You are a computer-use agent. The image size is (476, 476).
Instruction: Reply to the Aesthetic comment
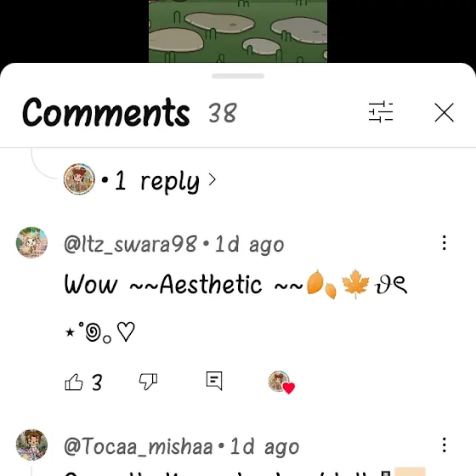pyautogui.click(x=214, y=381)
